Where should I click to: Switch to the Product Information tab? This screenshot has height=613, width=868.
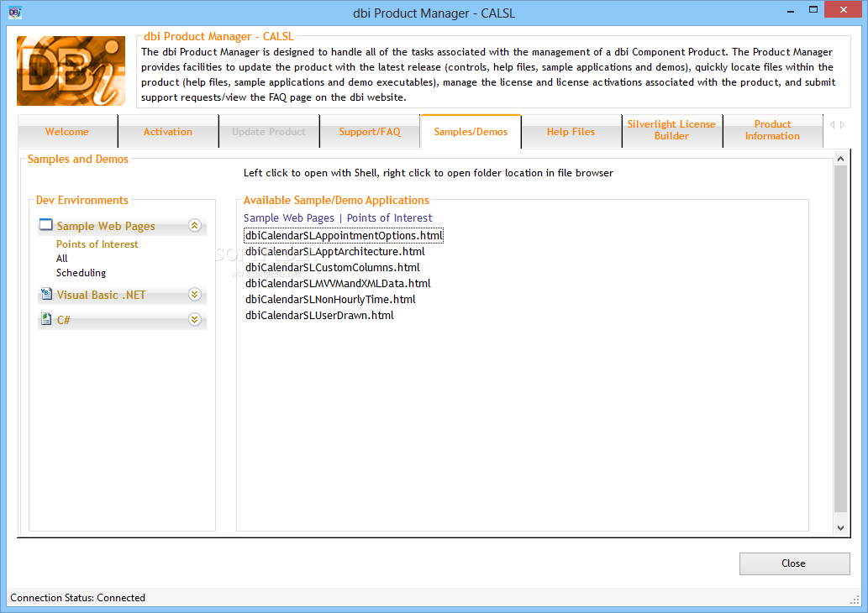pos(772,130)
